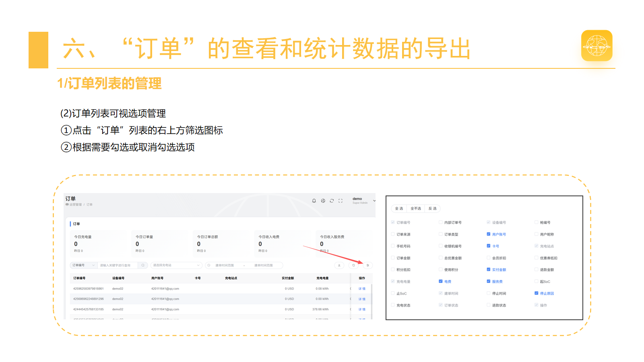Image resolution: width=644 pixels, height=362 pixels.
Task: Enable the 起SoC checkbox
Action: tap(537, 282)
